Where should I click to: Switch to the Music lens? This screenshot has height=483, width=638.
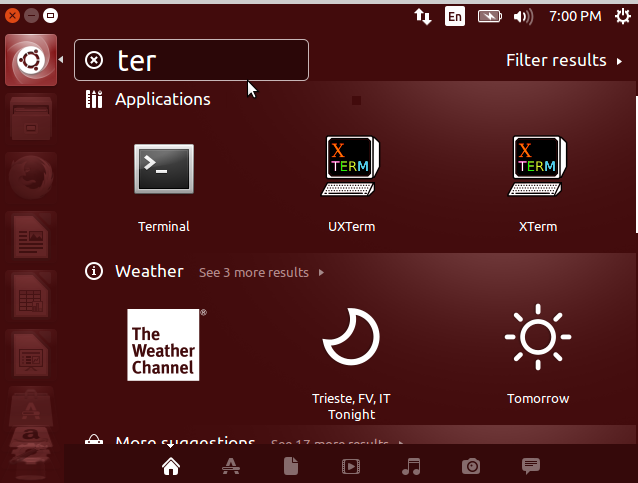point(411,466)
